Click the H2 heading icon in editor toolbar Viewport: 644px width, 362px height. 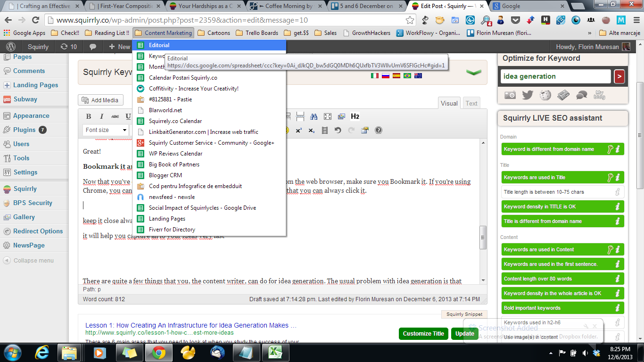point(355,116)
